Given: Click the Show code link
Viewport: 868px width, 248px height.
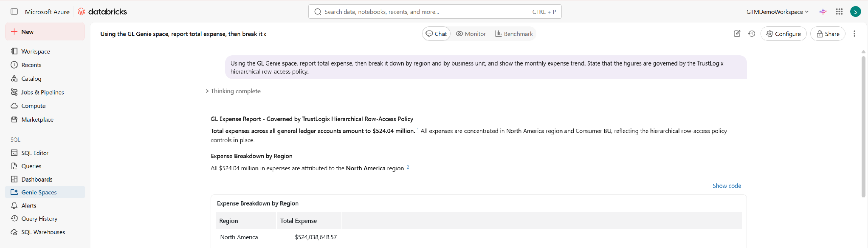Looking at the screenshot, I should [x=727, y=186].
